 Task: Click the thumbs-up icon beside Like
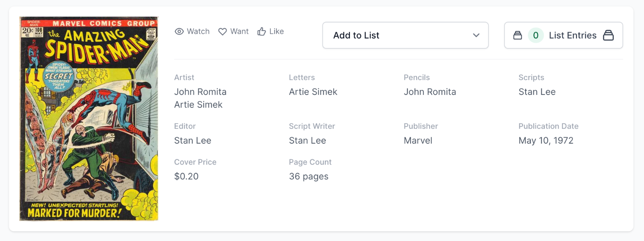coord(262,31)
